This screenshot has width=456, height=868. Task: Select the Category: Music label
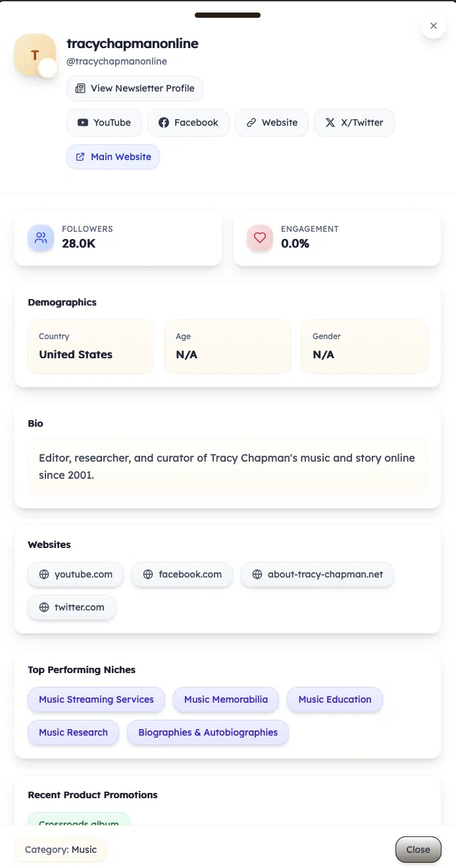click(x=61, y=850)
